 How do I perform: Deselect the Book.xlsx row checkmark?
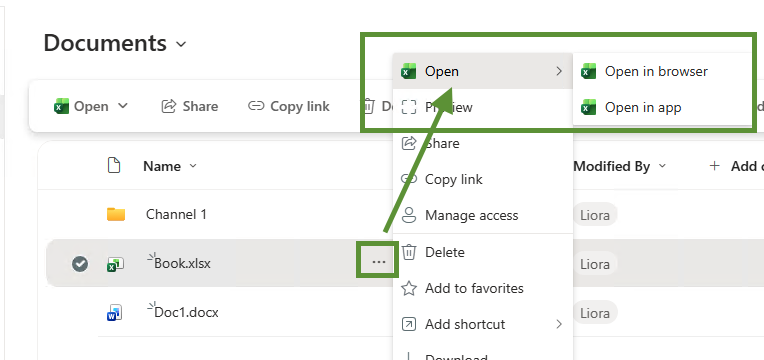pyautogui.click(x=80, y=264)
